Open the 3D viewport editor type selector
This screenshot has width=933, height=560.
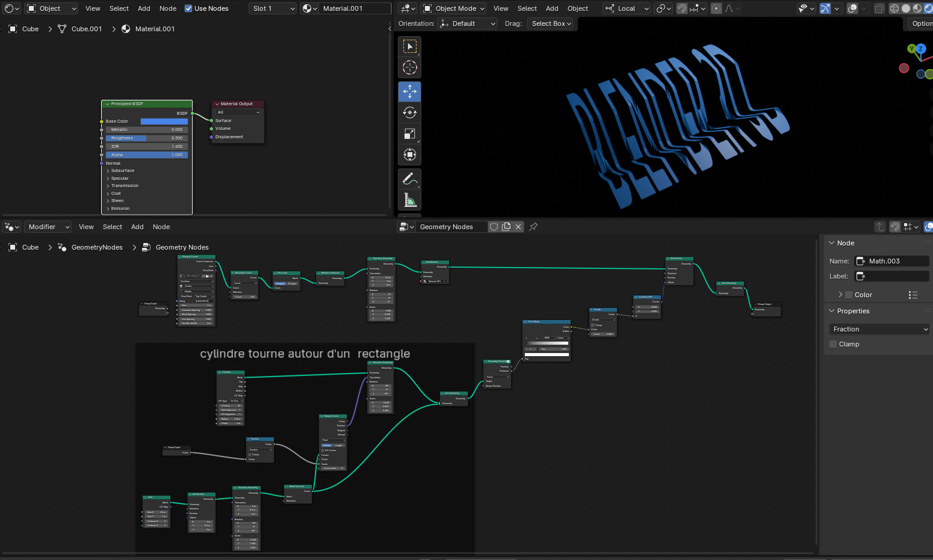tap(408, 8)
